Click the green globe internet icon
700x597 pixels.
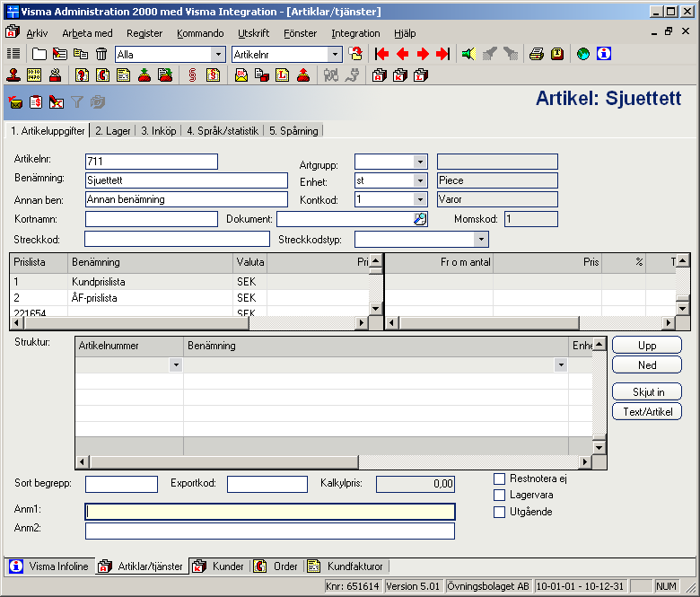[x=583, y=54]
